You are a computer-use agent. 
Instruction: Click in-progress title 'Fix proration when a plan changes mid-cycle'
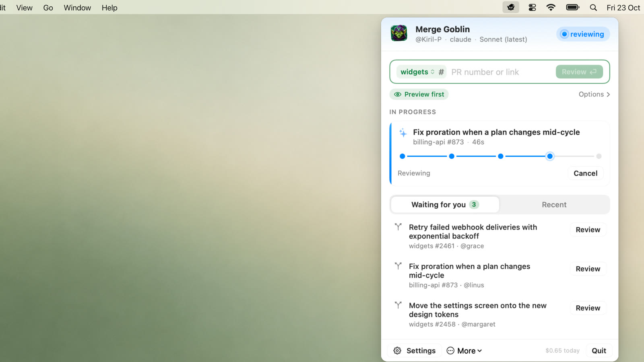click(496, 132)
